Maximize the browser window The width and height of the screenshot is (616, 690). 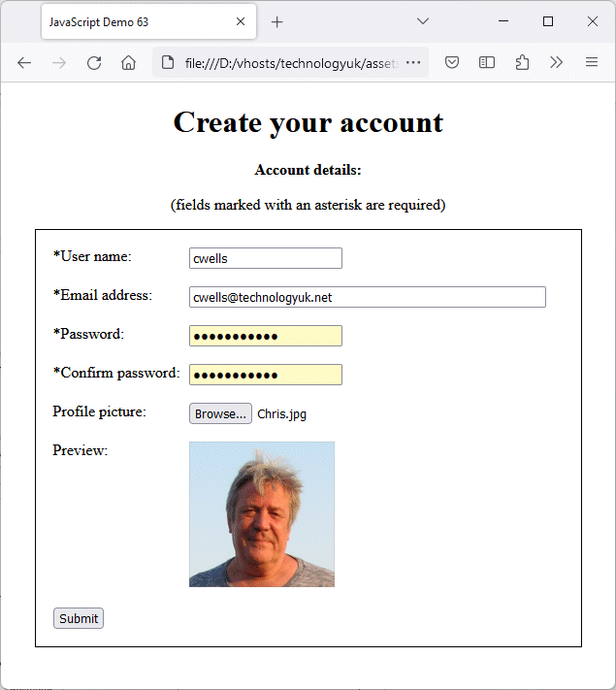tap(548, 21)
